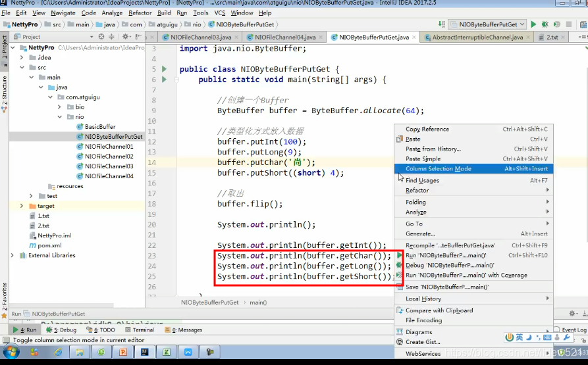Image resolution: width=588 pixels, height=365 pixels.
Task: Open PowerPoint from the taskbar
Action: pos(123,352)
